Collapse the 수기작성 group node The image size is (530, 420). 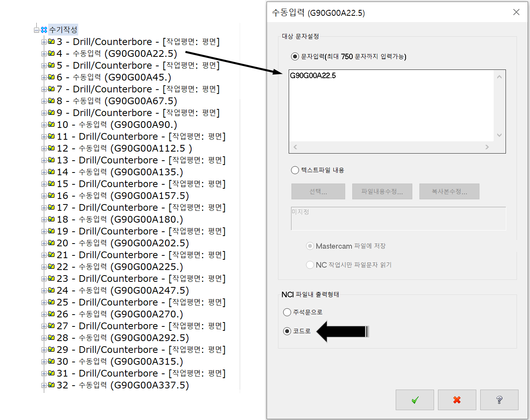(36, 30)
